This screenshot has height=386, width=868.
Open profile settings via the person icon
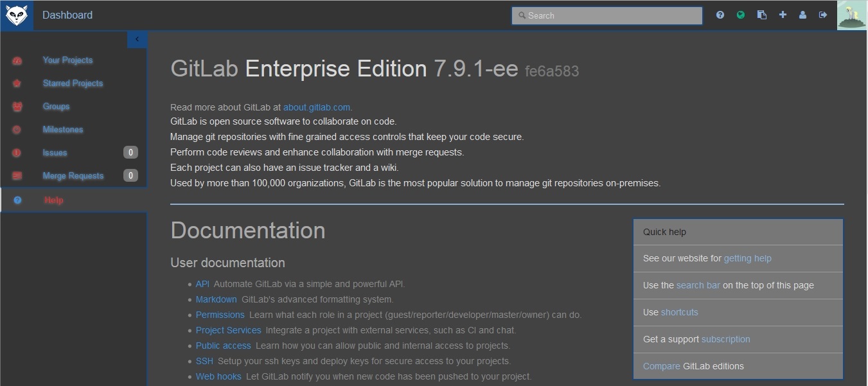(802, 15)
